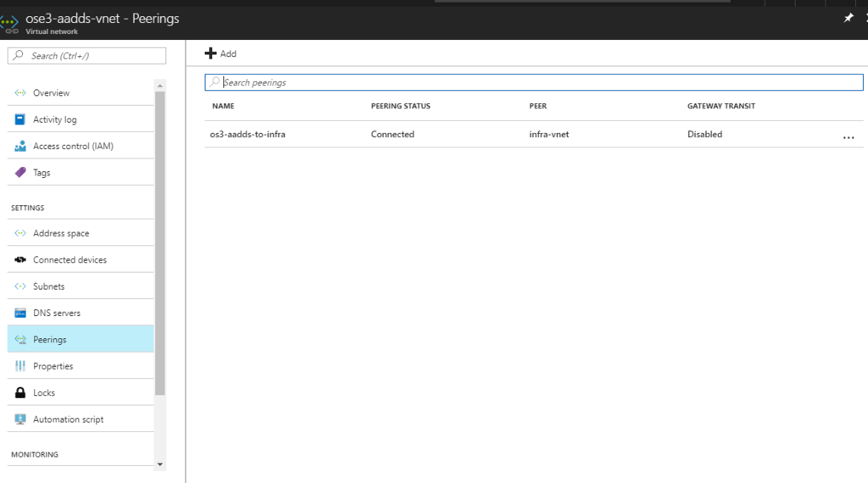Click the Address space icon
The image size is (868, 483).
tap(20, 234)
